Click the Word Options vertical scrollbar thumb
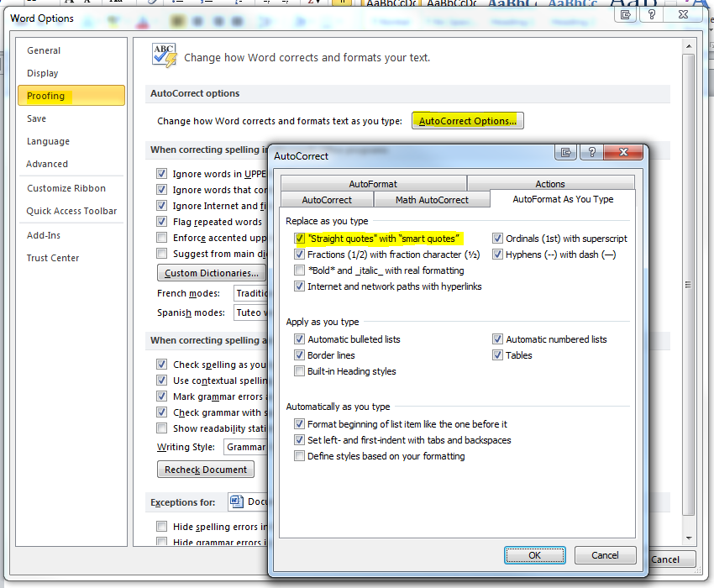The height and width of the screenshot is (588, 714). point(689,285)
